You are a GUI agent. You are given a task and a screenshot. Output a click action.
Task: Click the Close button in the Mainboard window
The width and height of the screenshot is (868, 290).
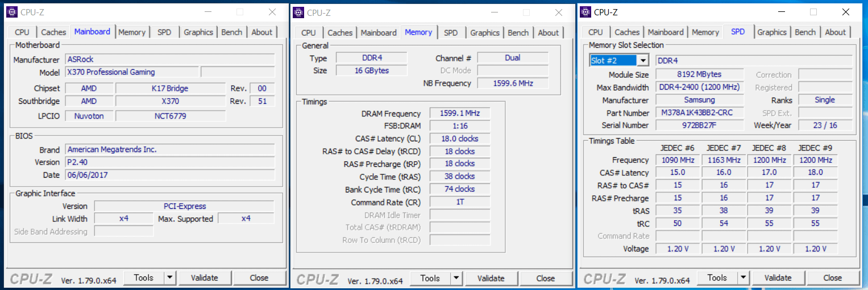coord(259,278)
